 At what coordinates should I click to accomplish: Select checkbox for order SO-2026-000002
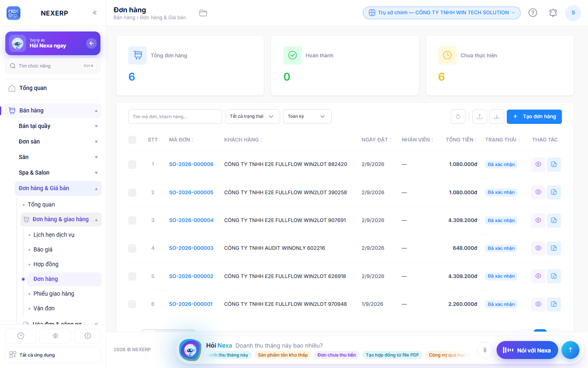coord(132,276)
